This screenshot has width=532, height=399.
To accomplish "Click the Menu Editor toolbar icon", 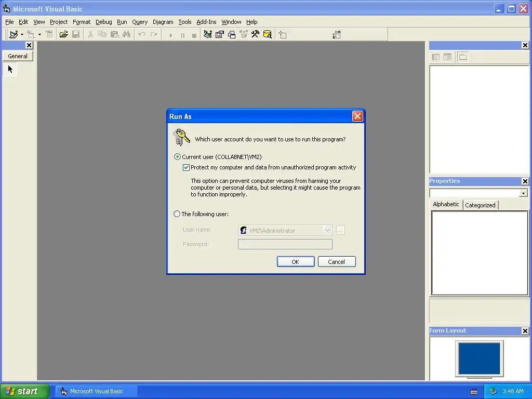I will click(49, 34).
